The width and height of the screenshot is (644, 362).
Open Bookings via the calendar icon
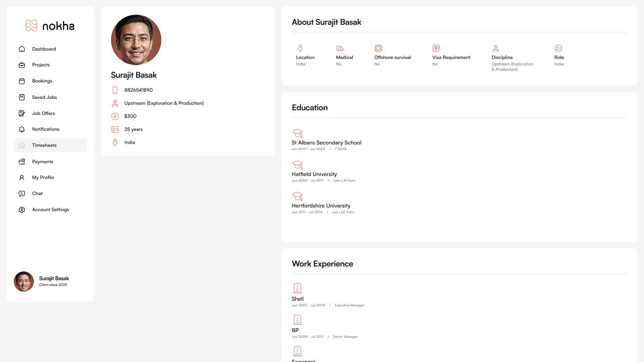click(21, 81)
